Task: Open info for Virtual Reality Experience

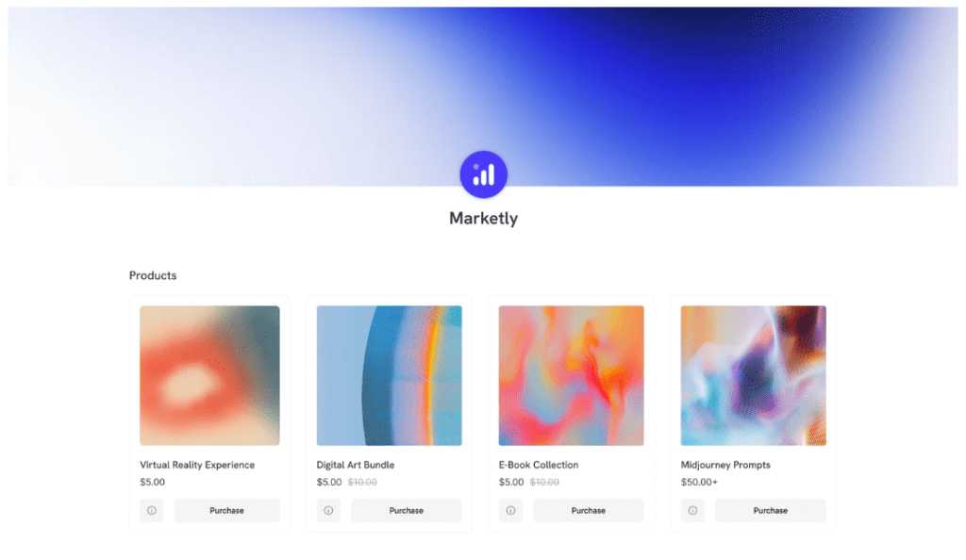Action: 152,510
